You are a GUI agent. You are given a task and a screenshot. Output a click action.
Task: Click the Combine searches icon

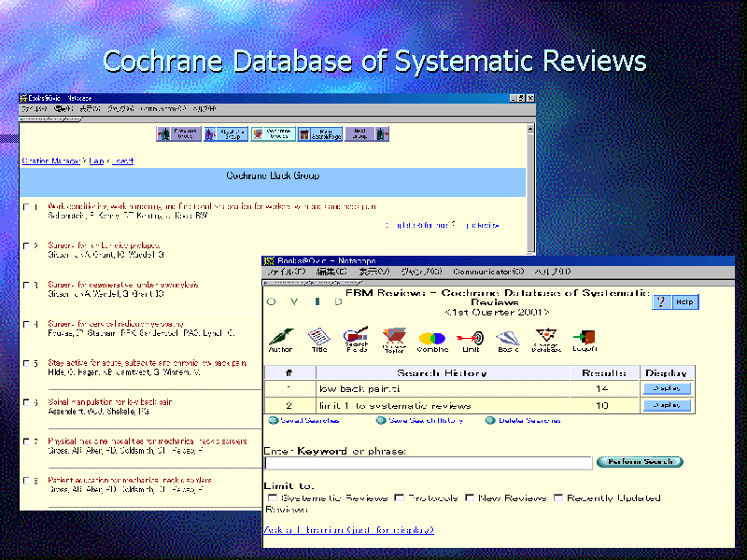pyautogui.click(x=432, y=338)
